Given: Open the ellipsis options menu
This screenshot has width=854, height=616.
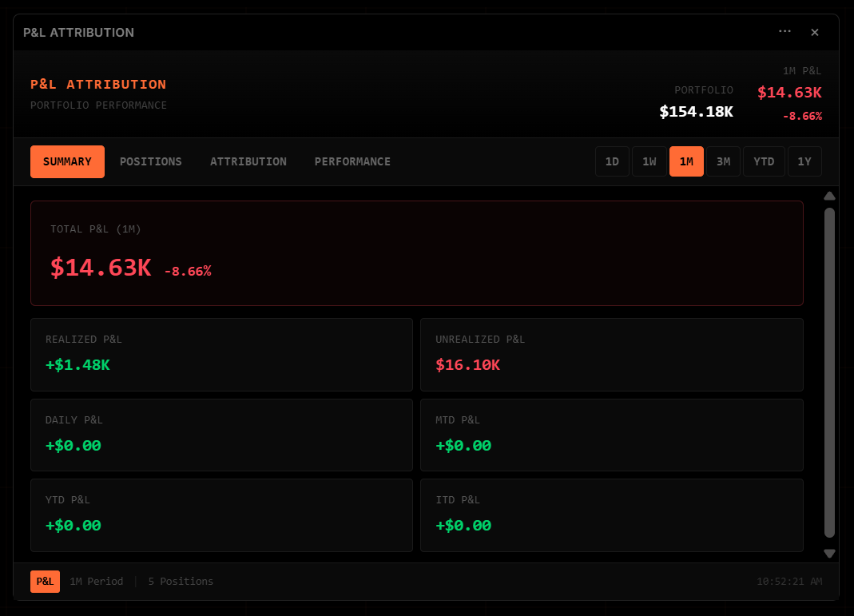Looking at the screenshot, I should [784, 32].
